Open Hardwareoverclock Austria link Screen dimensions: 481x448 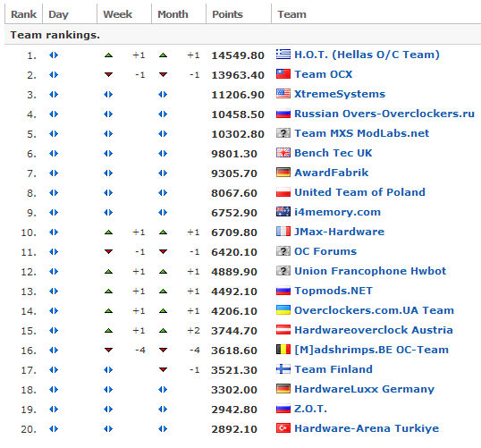click(x=374, y=330)
